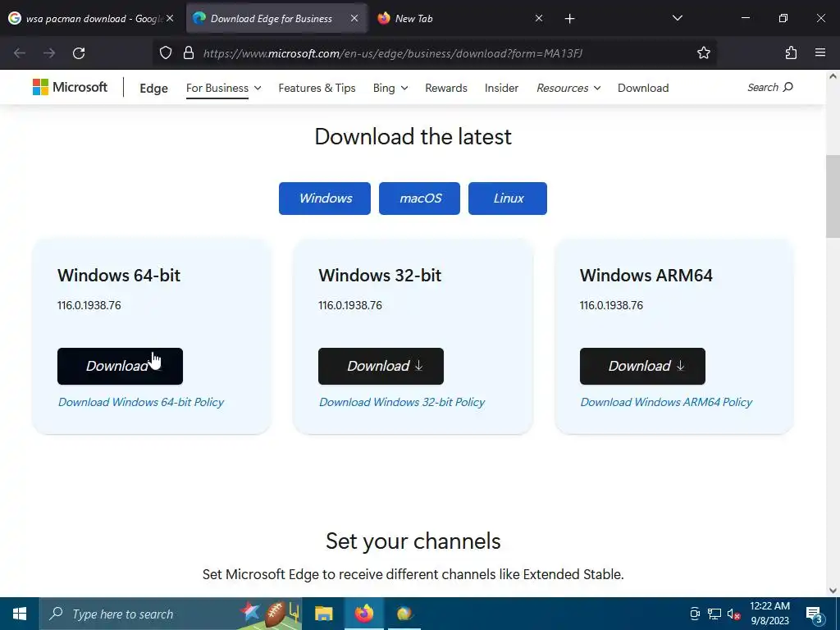Image resolution: width=840 pixels, height=630 pixels.
Task: List all tabs with the chevron button
Action: pos(677,18)
